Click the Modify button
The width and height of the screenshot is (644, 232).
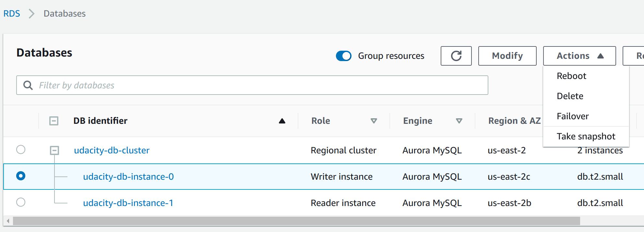[507, 56]
